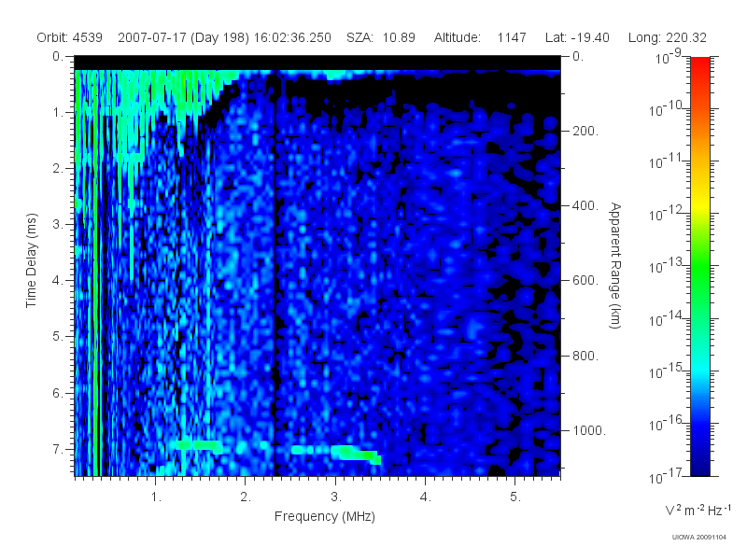This screenshot has width=747, height=560.
Task: Click the timestamp '16:02:36.250'
Action: point(292,37)
